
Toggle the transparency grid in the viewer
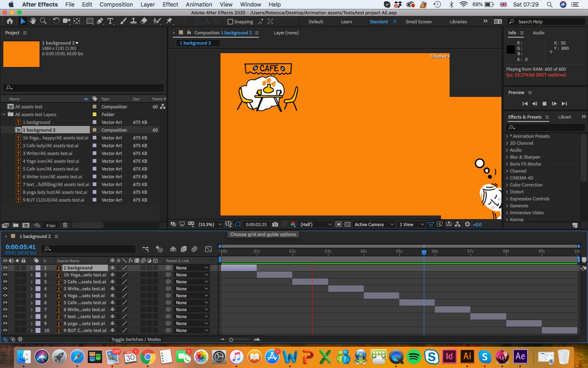(x=347, y=224)
